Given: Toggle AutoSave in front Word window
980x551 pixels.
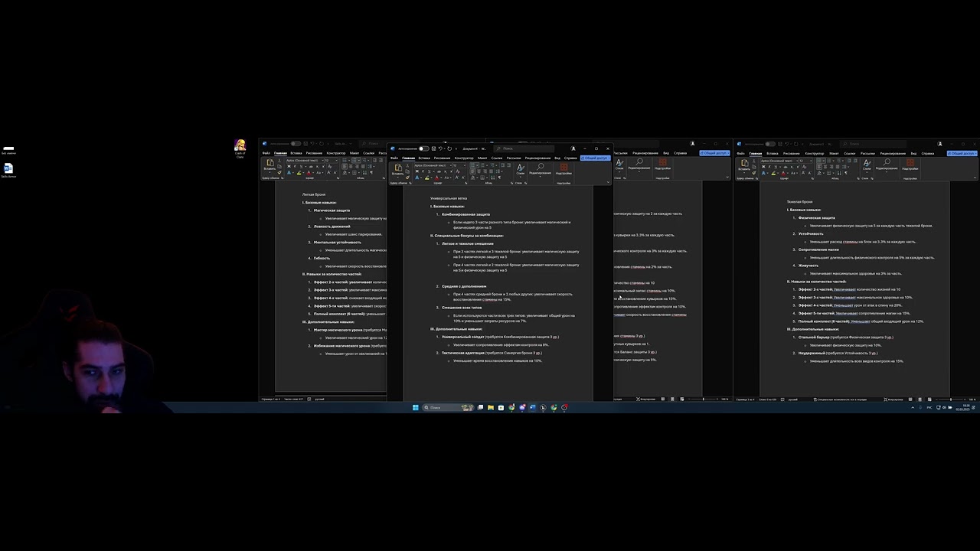Looking at the screenshot, I should 423,148.
